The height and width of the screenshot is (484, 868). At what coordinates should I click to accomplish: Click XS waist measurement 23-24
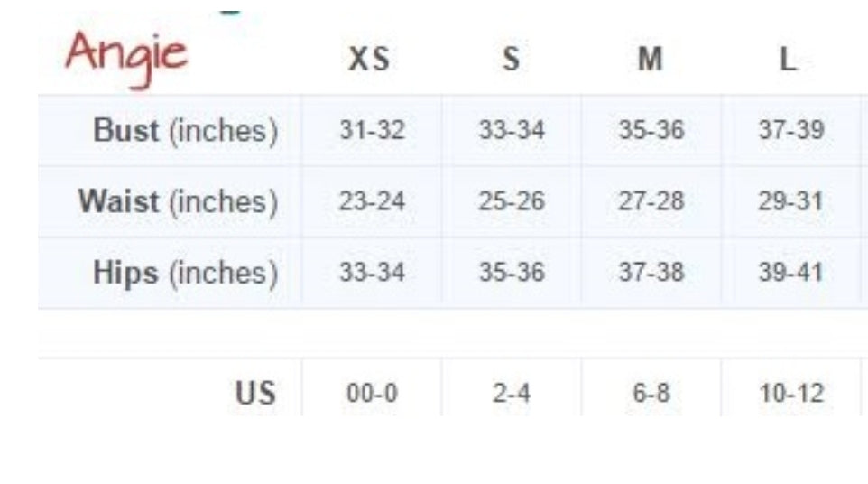tap(372, 200)
